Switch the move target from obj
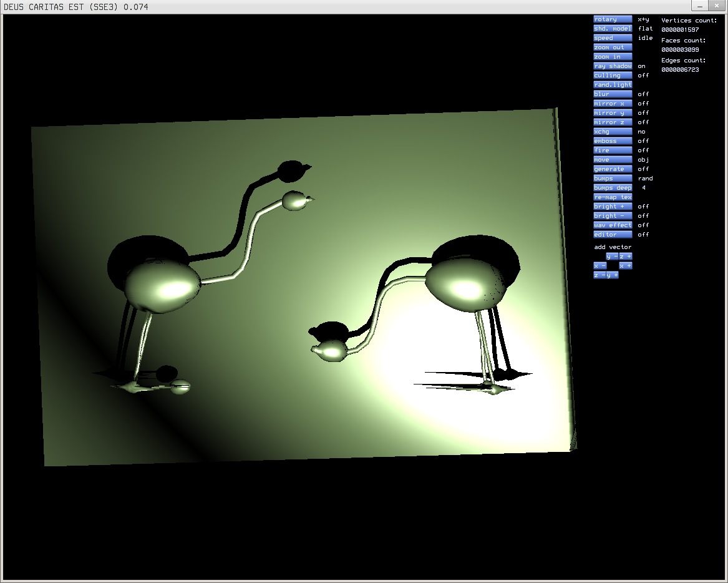The height and width of the screenshot is (583, 728). (611, 159)
